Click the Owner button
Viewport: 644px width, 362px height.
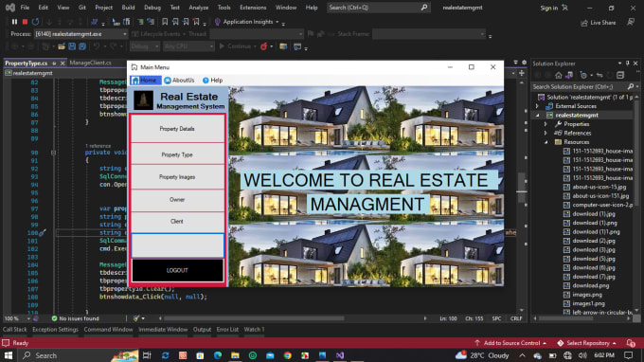177,200
